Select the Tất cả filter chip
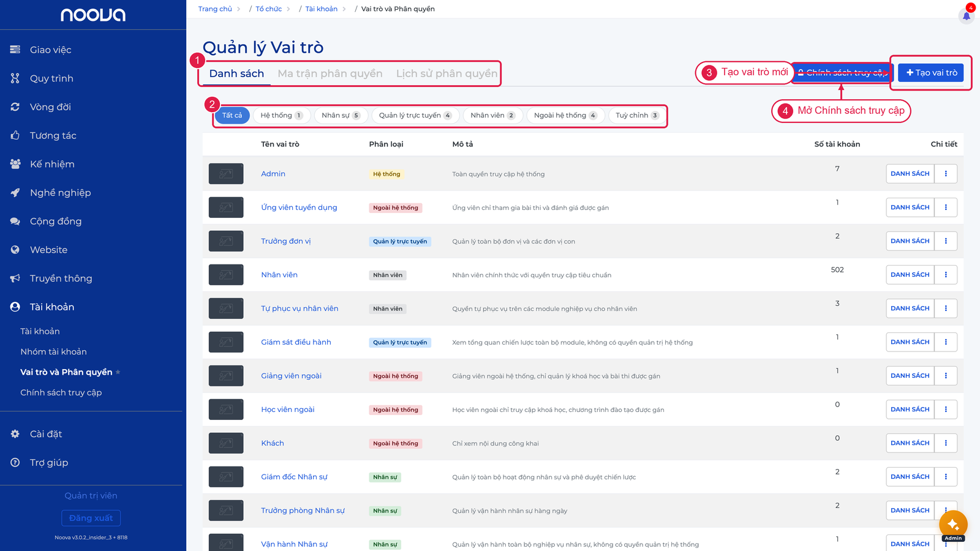The image size is (980, 551). 232,115
